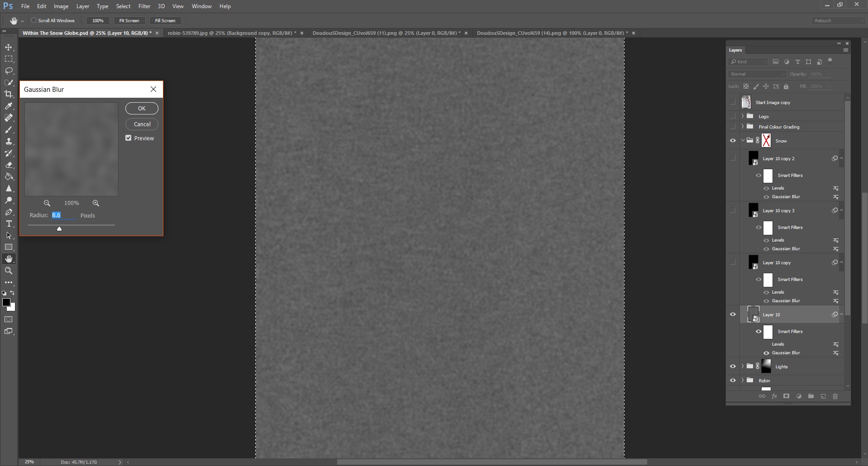
Task: Enable Scroll All Windows
Action: tap(34, 20)
